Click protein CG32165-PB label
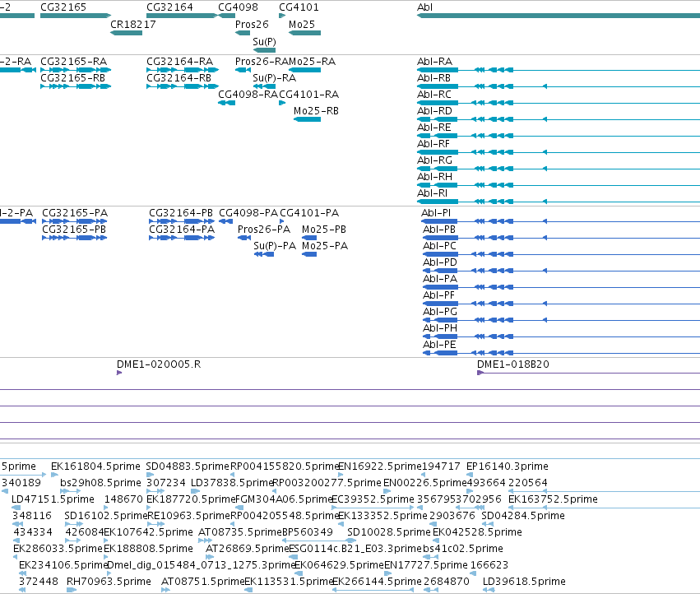 tap(74, 229)
